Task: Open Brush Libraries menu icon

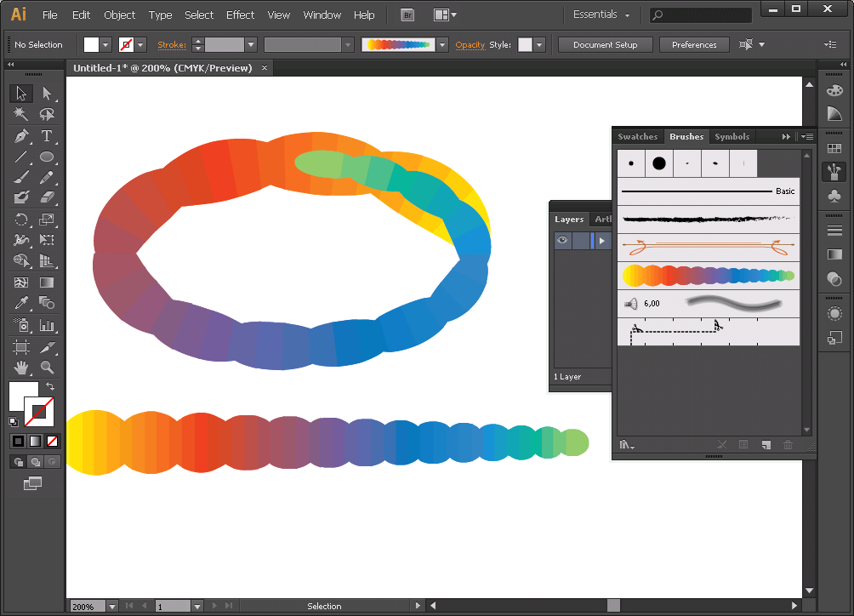Action: click(x=626, y=445)
